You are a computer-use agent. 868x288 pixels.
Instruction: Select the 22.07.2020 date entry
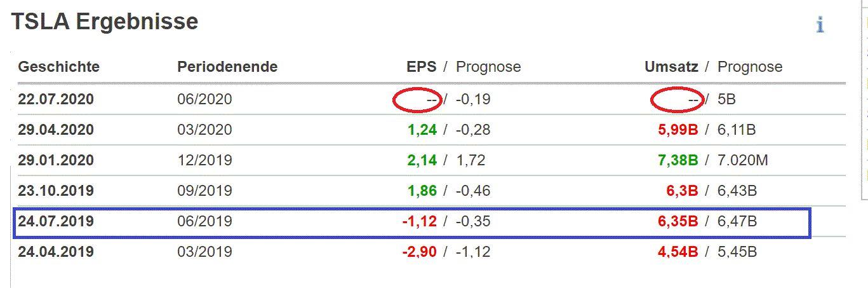pyautogui.click(x=56, y=99)
